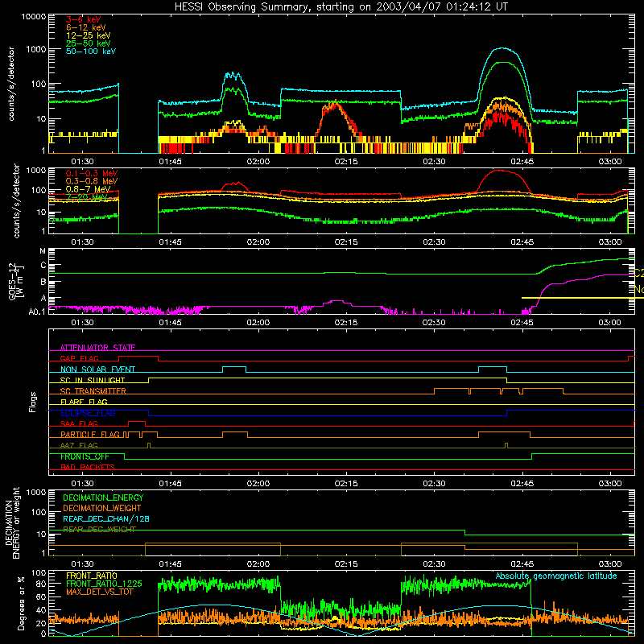This screenshot has width=644, height=644.
Task: Click the Absolute geomagnetic latitude label
Action: pyautogui.click(x=556, y=576)
